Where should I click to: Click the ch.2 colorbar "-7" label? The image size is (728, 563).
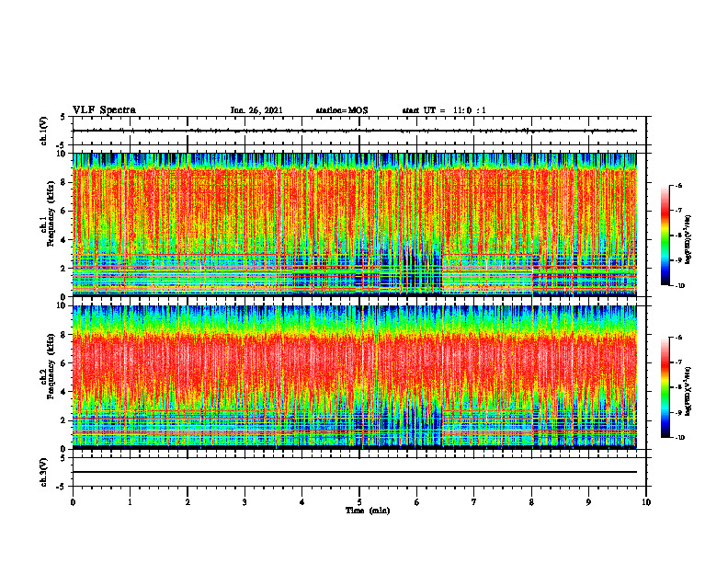coord(678,362)
